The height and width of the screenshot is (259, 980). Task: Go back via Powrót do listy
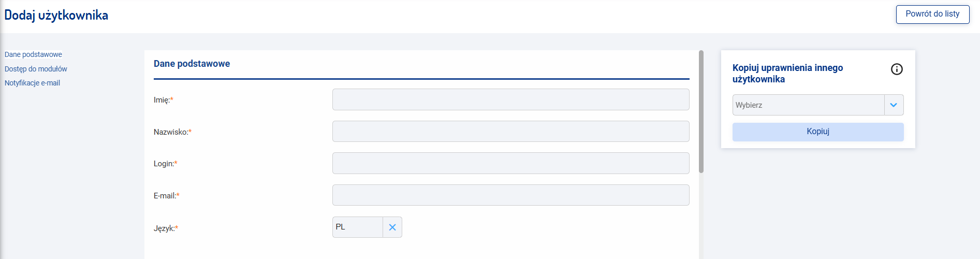coord(932,14)
